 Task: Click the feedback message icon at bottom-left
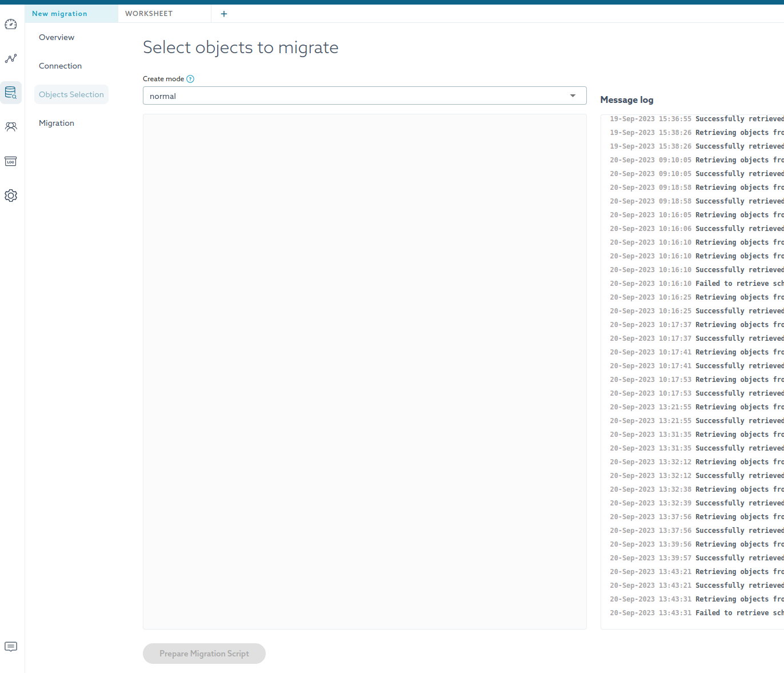[x=11, y=647]
